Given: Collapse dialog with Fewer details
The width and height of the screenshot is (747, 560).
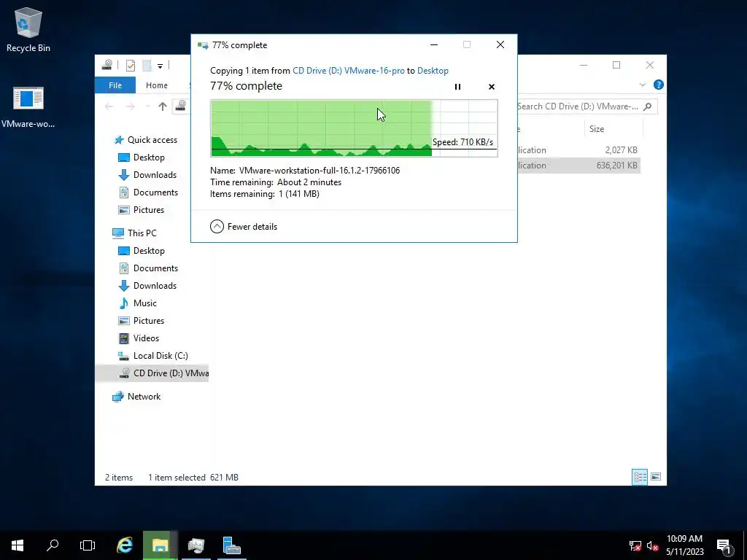Looking at the screenshot, I should 244,227.
